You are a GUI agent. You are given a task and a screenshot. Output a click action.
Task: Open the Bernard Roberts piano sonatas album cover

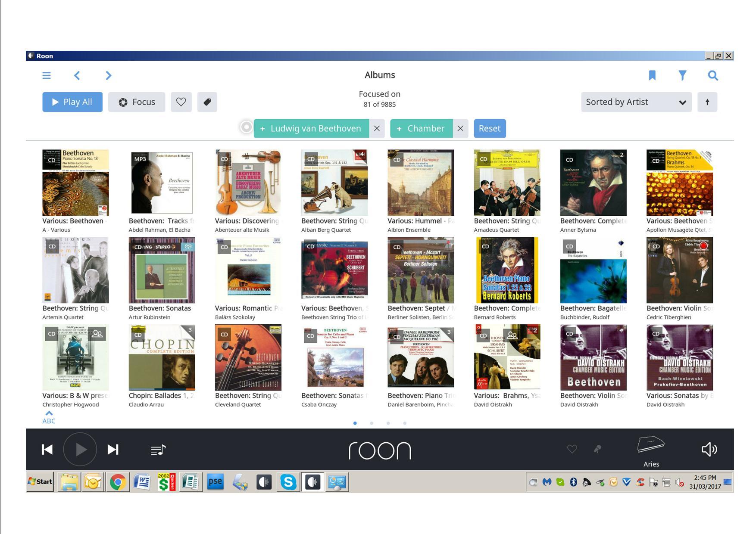pos(507,270)
